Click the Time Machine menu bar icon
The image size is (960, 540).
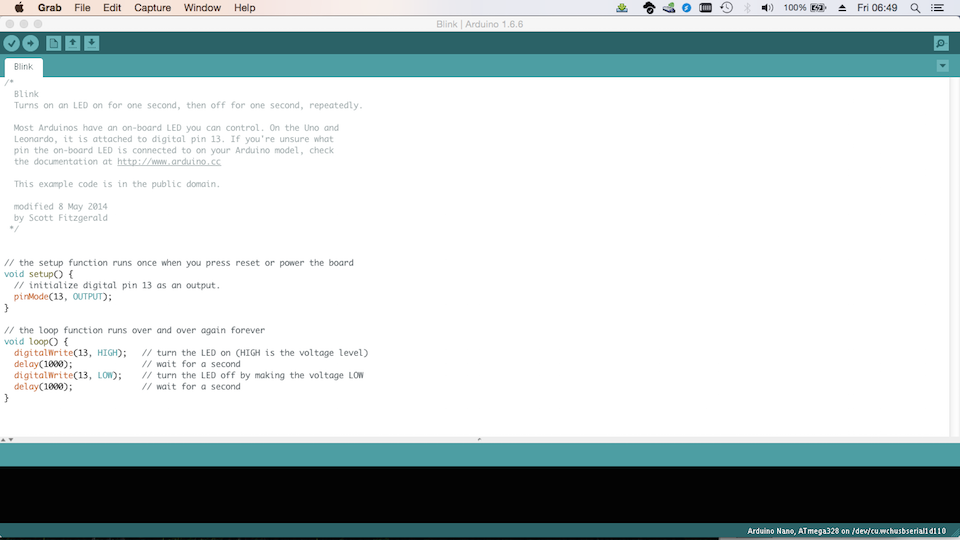coord(727,8)
